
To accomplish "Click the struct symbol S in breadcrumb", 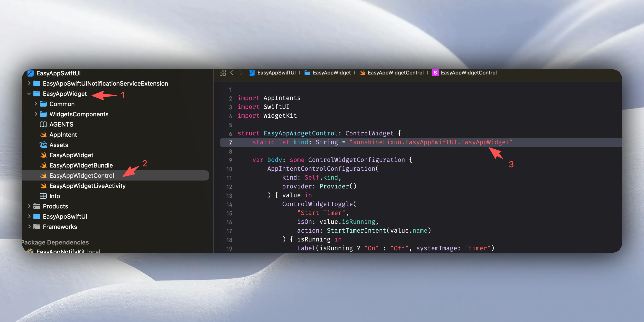I will coord(435,73).
